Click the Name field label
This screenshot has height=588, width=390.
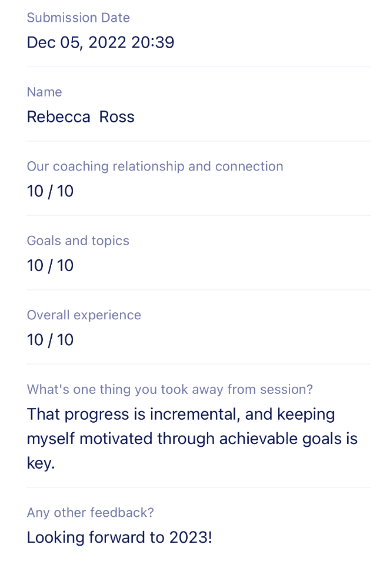pyautogui.click(x=44, y=92)
